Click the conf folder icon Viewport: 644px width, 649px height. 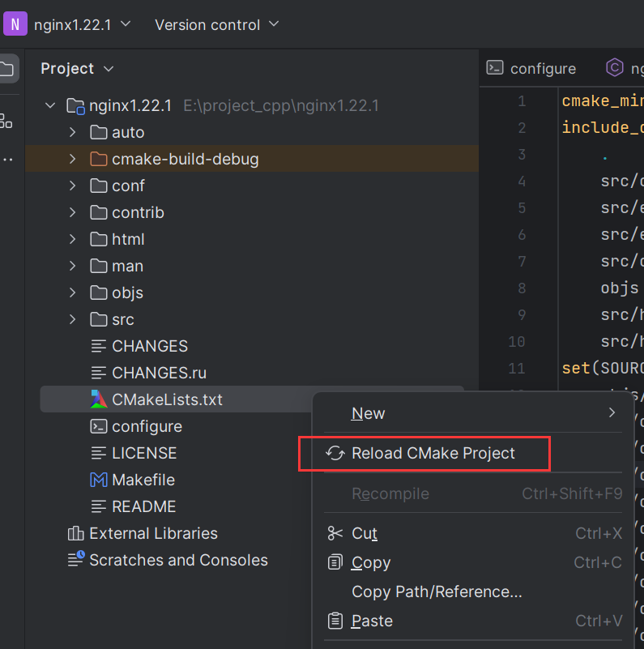coord(99,186)
